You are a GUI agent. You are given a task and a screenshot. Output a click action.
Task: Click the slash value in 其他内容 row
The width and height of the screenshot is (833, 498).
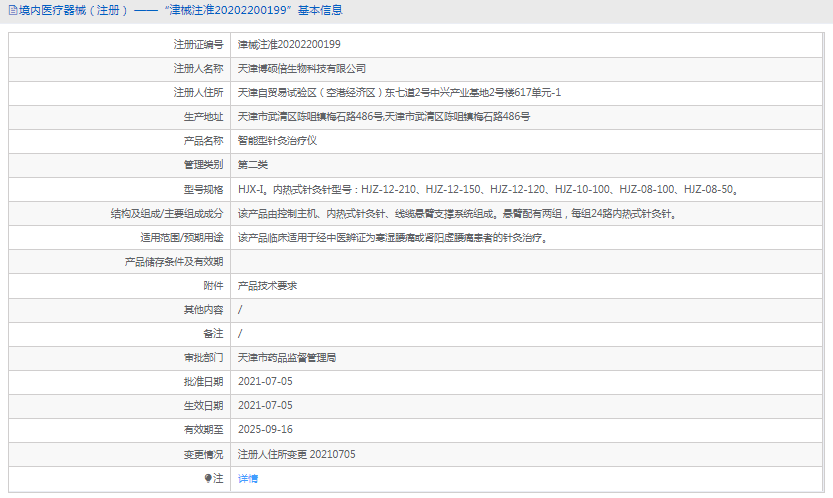[x=240, y=309]
